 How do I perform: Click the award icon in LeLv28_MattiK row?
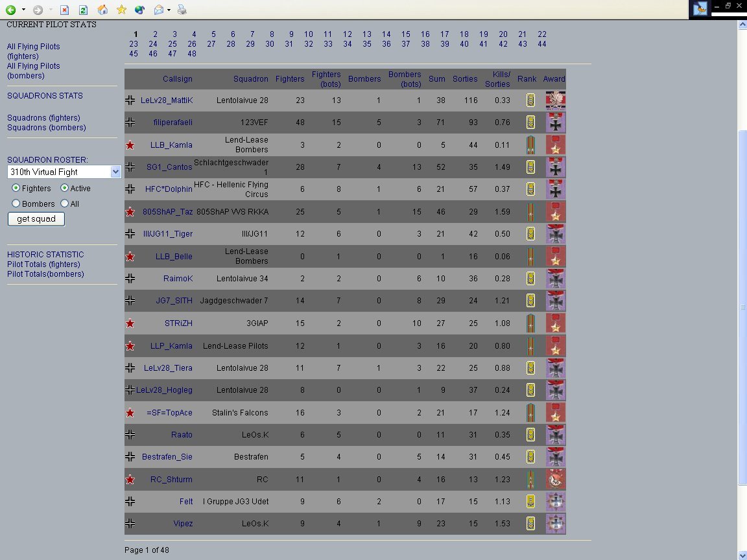(556, 100)
